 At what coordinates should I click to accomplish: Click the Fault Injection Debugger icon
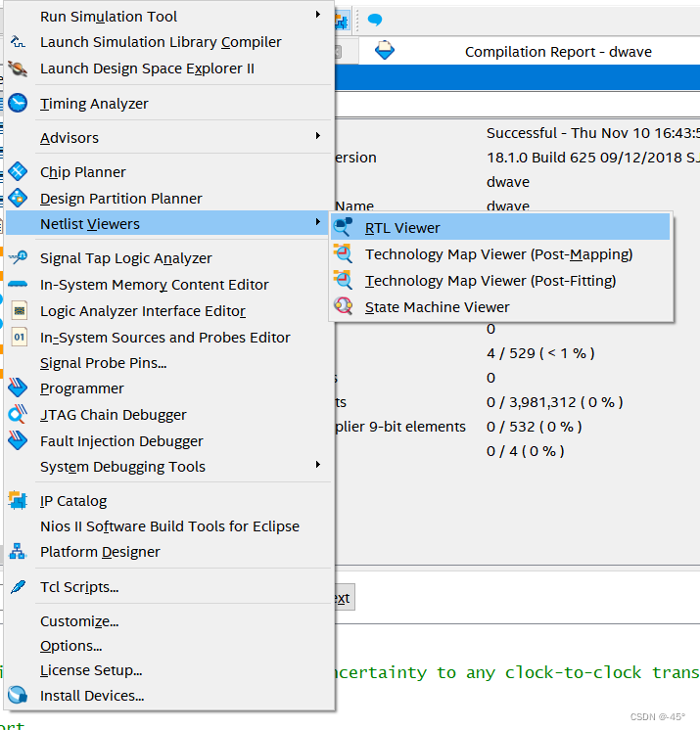click(18, 440)
